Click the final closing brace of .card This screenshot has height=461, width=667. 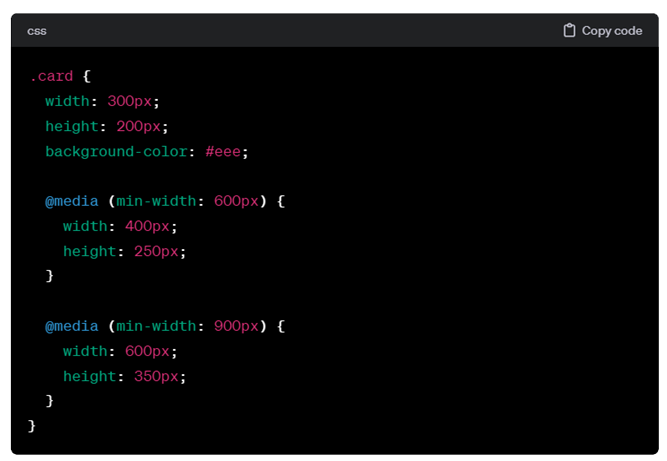32,426
